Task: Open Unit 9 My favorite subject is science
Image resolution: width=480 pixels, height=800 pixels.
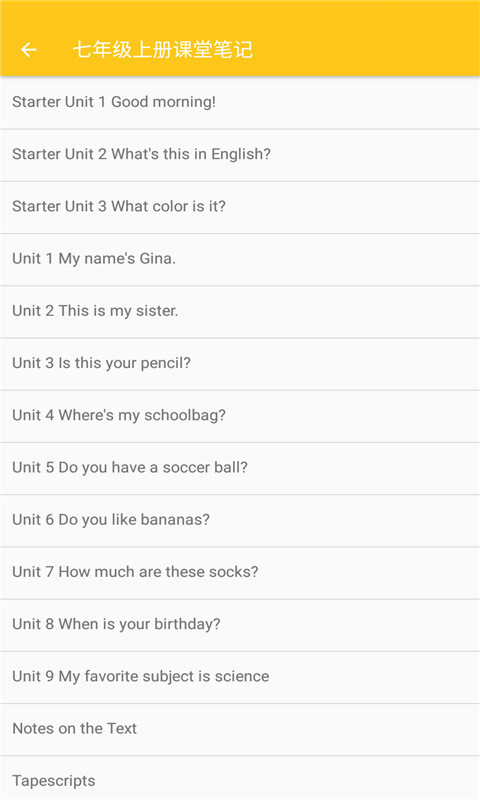Action: [240, 677]
